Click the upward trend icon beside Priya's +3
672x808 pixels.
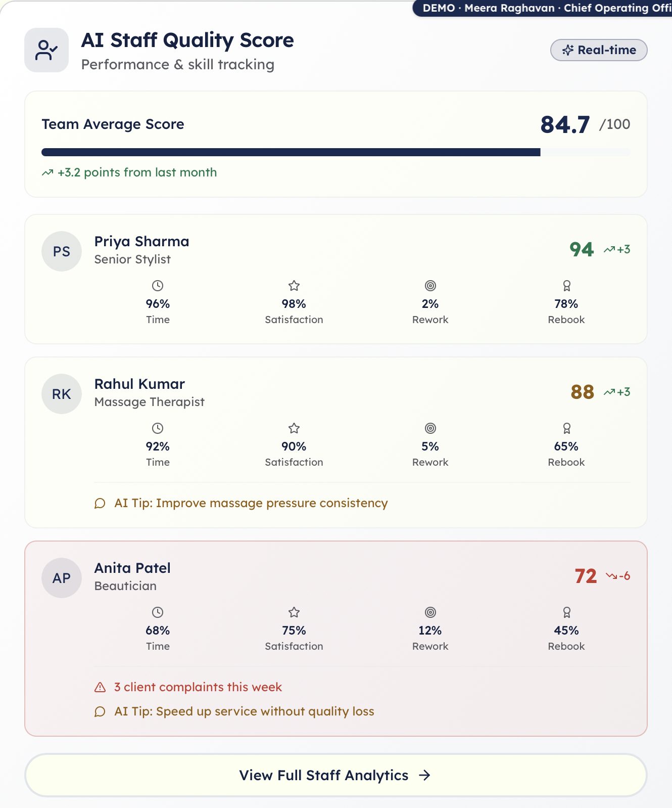pos(609,249)
